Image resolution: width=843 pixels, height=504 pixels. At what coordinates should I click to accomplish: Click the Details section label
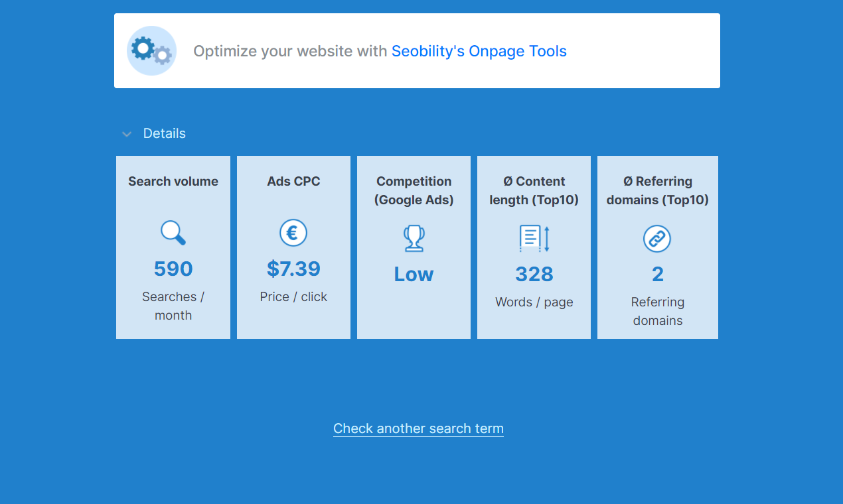[x=165, y=133]
